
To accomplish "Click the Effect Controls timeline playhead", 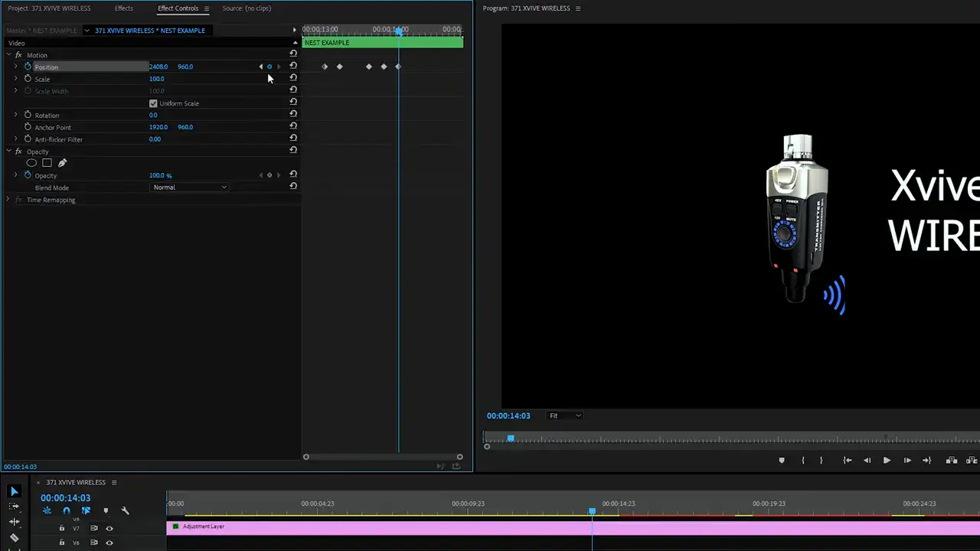I will [x=399, y=31].
